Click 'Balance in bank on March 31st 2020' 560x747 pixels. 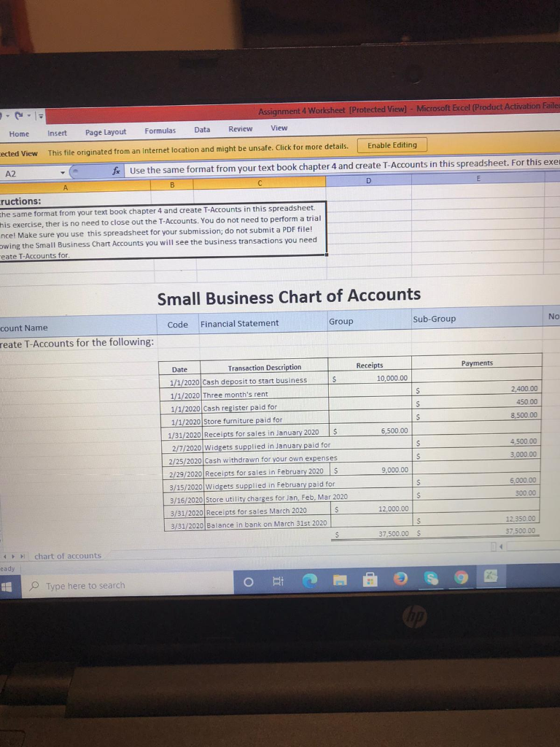coord(267,524)
